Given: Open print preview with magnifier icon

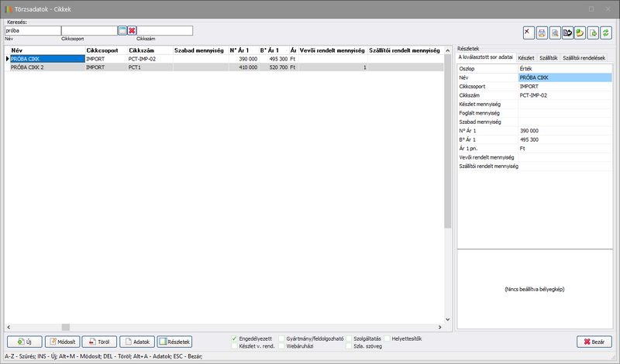Looking at the screenshot, I should 554,33.
